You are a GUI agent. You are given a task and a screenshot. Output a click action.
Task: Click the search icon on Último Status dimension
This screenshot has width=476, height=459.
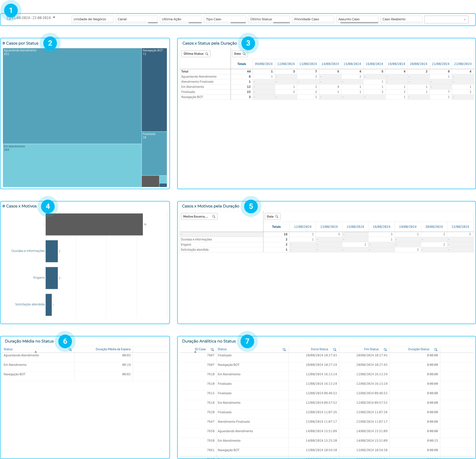[207, 54]
